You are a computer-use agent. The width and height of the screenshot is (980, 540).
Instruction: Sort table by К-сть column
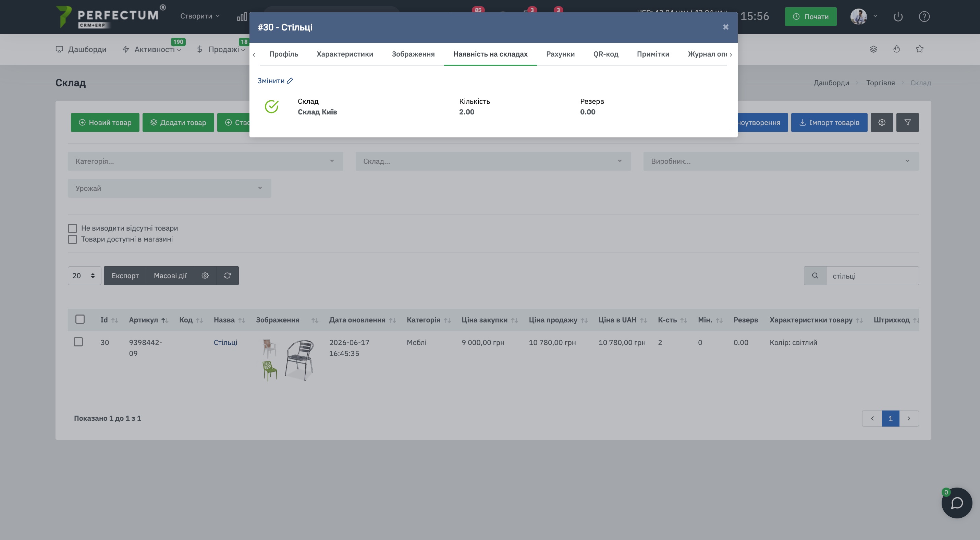684,321
